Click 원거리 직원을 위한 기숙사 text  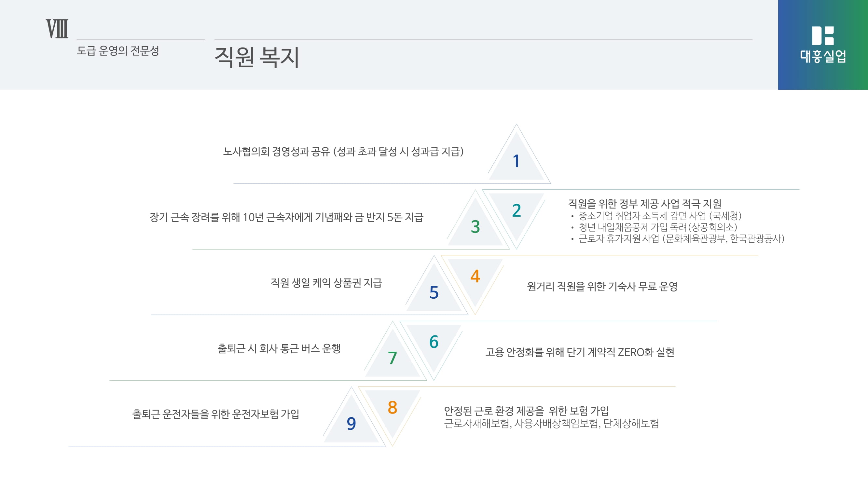tap(602, 287)
